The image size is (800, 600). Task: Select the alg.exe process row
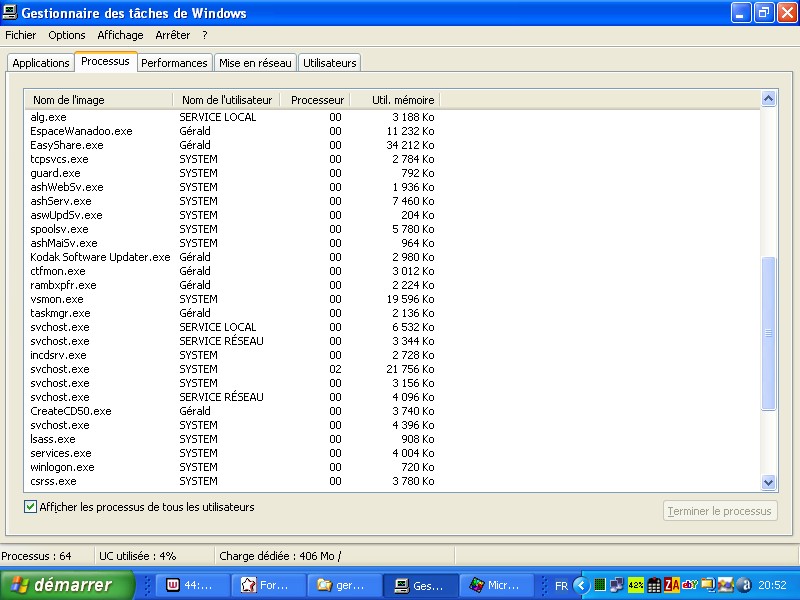[x=232, y=117]
